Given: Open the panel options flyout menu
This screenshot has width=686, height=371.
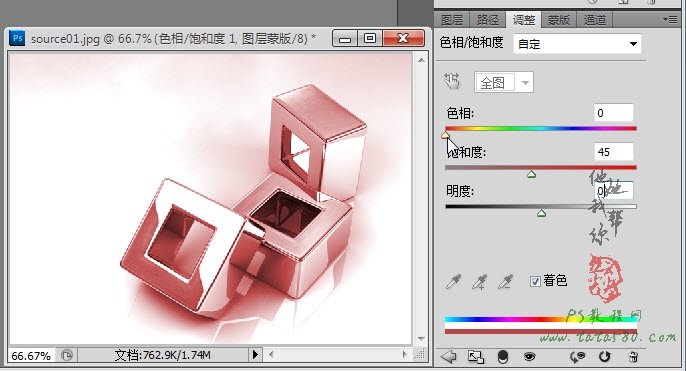Looking at the screenshot, I should (670, 19).
